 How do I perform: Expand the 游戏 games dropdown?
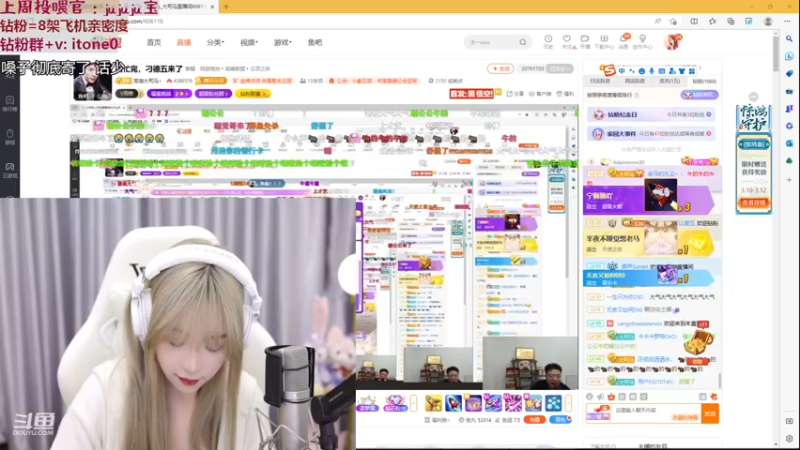coord(283,42)
